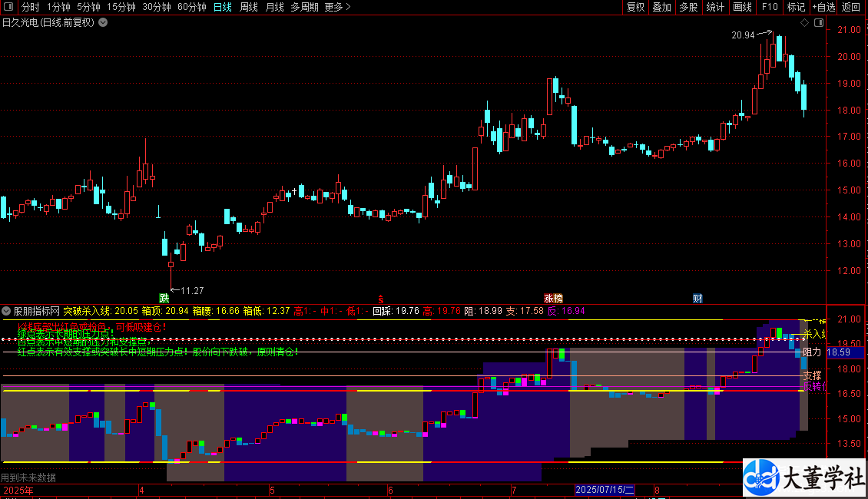The height and width of the screenshot is (499, 868).
Task: Click the 大董学社 logo watermark
Action: point(804,478)
